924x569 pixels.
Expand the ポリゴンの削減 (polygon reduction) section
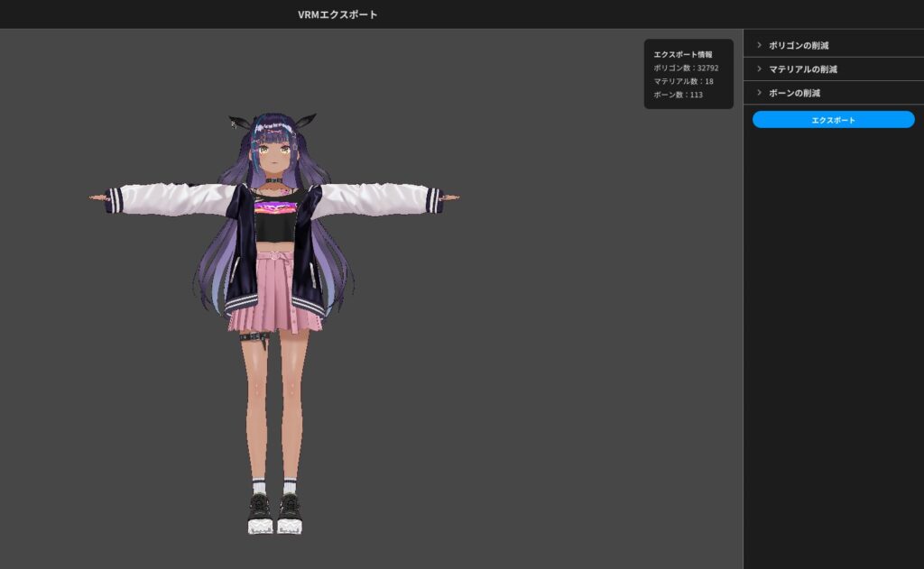(x=801, y=42)
